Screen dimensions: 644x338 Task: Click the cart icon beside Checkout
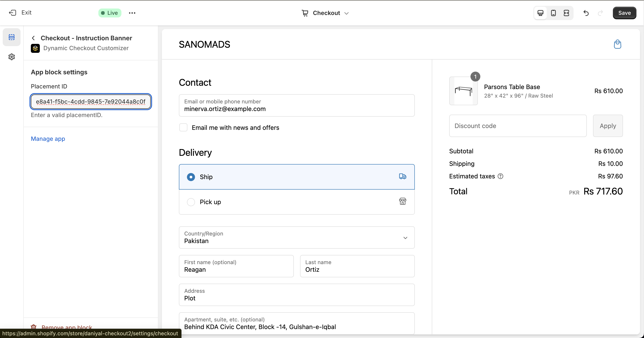click(x=305, y=13)
